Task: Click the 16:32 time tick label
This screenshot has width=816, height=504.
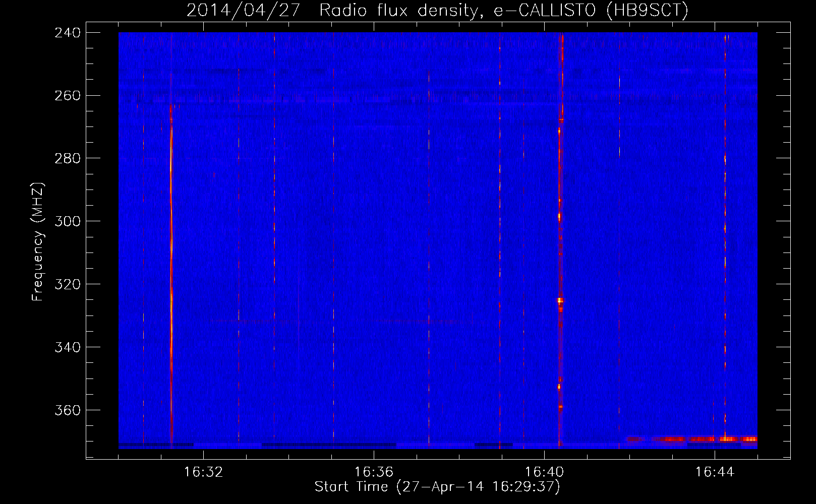Action: point(203,472)
